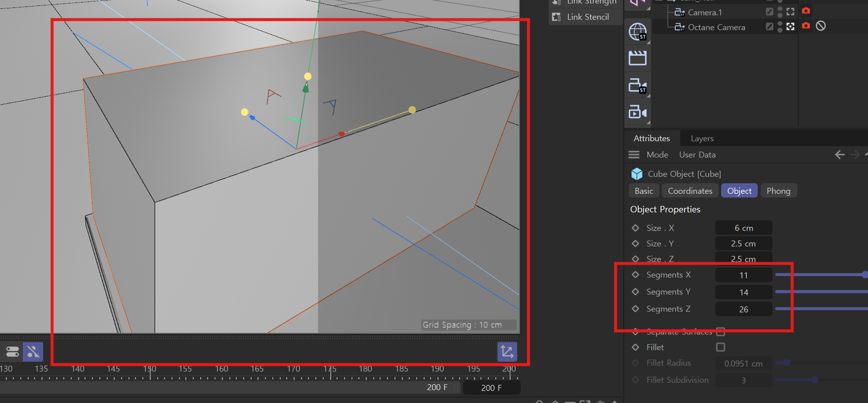Screen dimensions: 868x403
Task: Enable the Fillet checkbox
Action: pos(721,347)
